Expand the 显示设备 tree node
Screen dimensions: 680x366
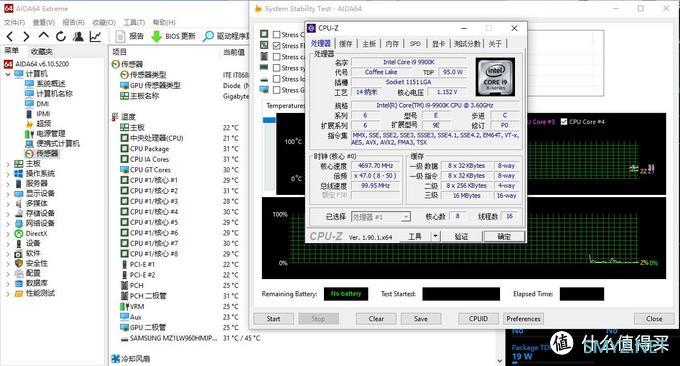pyautogui.click(x=8, y=194)
